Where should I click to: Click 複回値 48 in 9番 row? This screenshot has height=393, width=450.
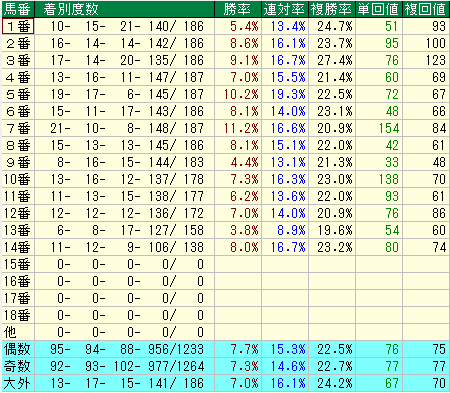point(439,162)
